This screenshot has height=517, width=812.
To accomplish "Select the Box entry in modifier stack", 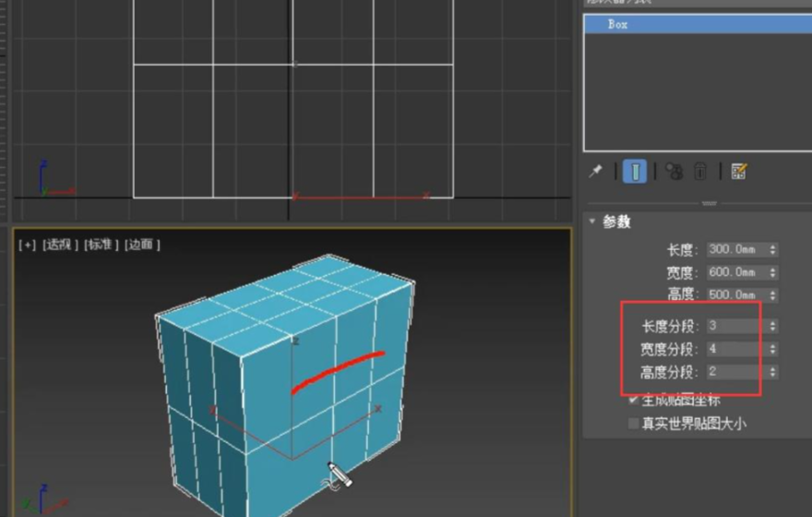I will click(x=617, y=25).
